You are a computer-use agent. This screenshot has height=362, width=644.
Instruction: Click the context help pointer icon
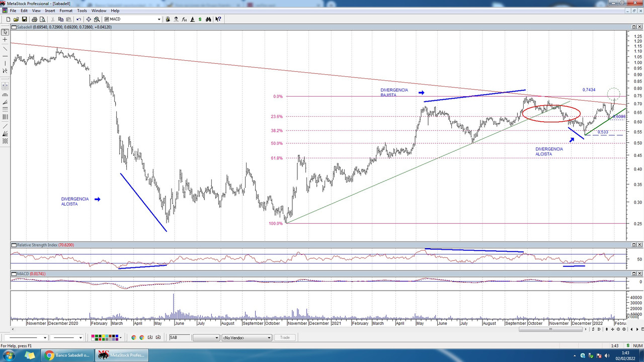pos(218,19)
